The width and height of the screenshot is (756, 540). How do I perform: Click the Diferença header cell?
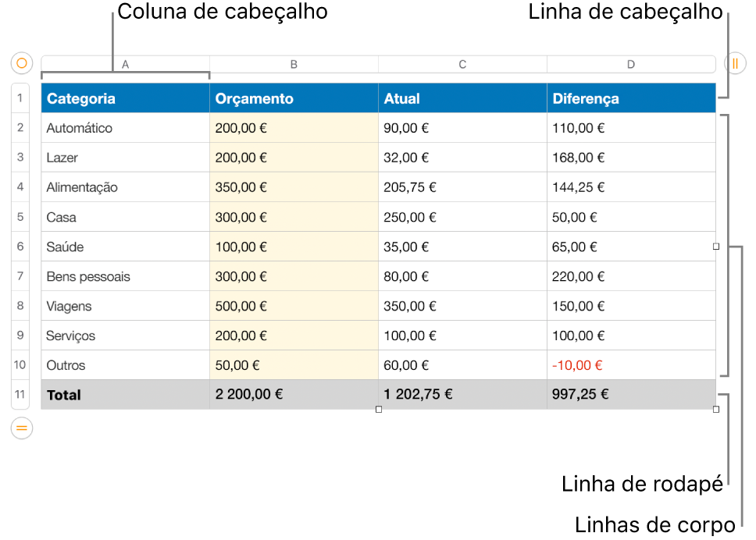point(631,98)
